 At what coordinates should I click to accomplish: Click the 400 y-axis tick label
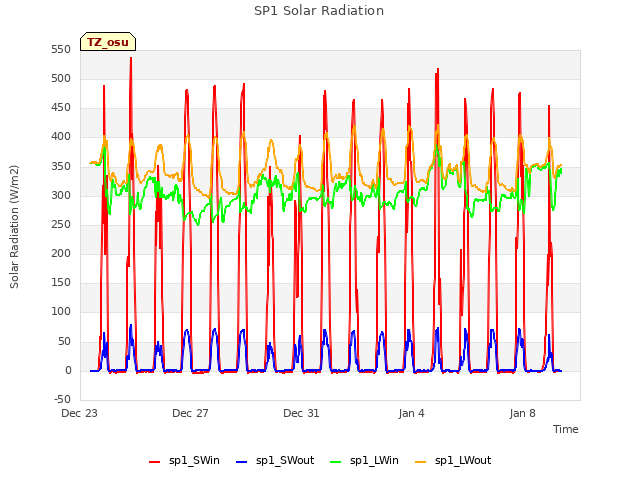point(61,137)
